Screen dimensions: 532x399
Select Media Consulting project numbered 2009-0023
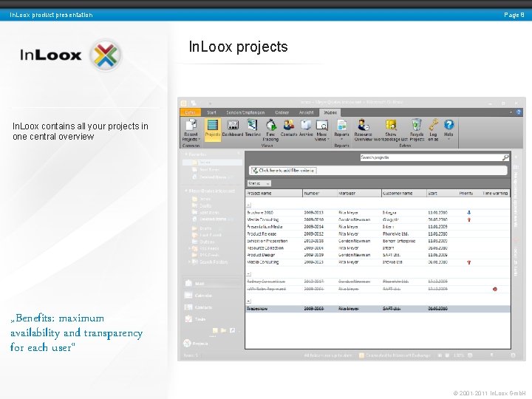pos(378,262)
